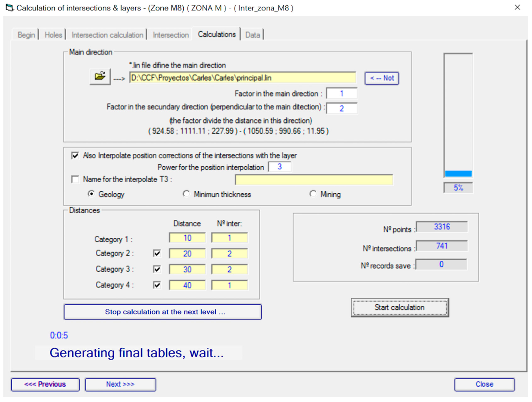Click the Next >>> button
Screen dimensions: 532x402
[120, 384]
